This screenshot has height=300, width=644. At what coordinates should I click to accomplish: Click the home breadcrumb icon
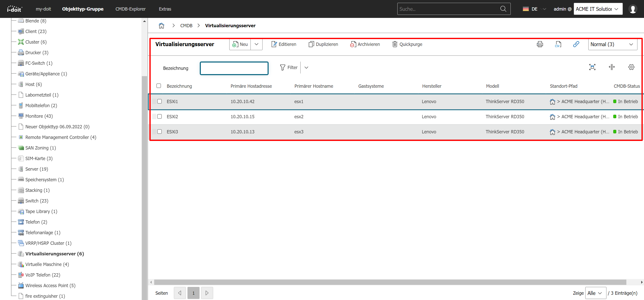point(162,25)
